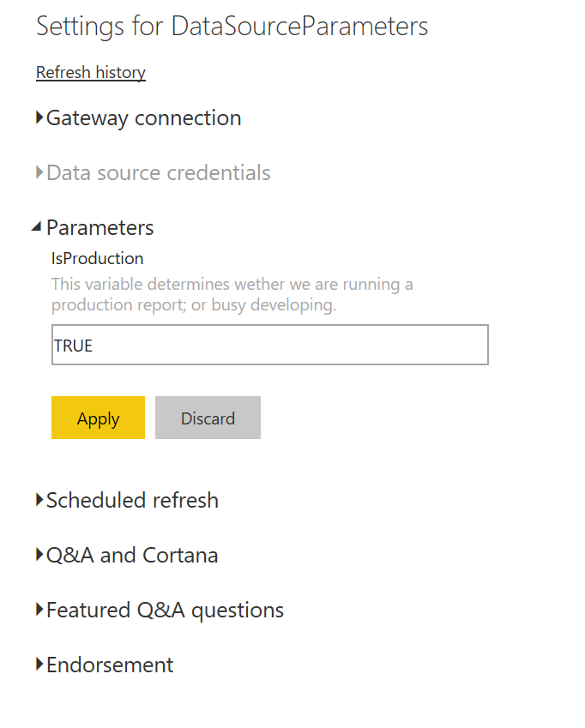Image resolution: width=585 pixels, height=728 pixels.
Task: Open the Featured Q&A questions heading
Action: (165, 610)
